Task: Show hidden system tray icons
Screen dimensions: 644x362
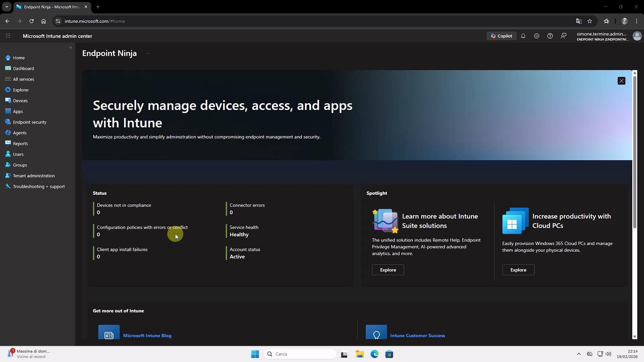Action: 579,354
